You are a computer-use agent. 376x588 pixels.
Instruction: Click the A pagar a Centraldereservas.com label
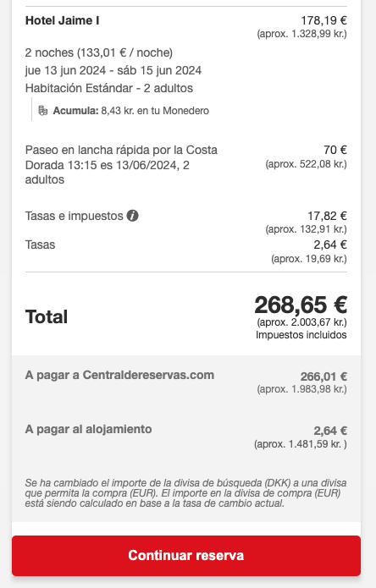pos(119,375)
